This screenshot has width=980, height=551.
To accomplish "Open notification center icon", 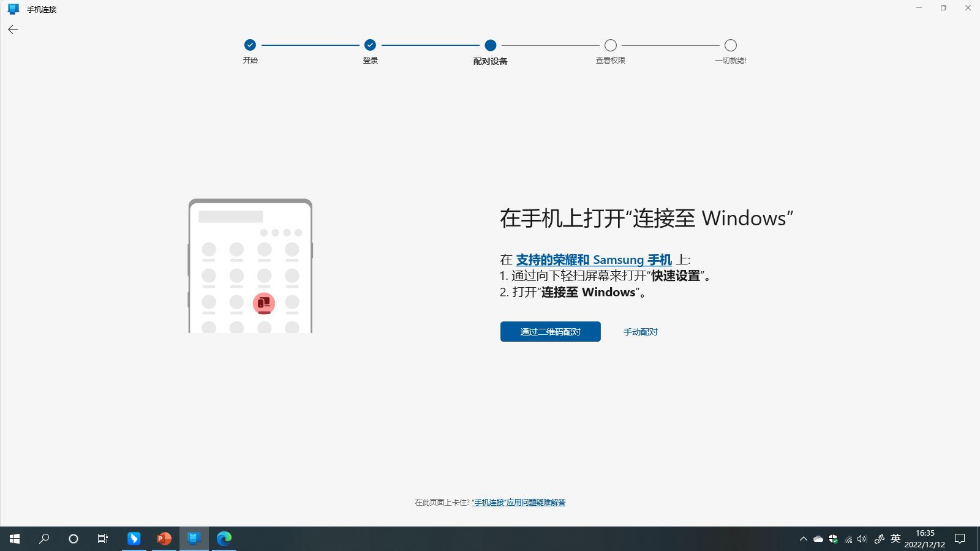I will (x=960, y=539).
